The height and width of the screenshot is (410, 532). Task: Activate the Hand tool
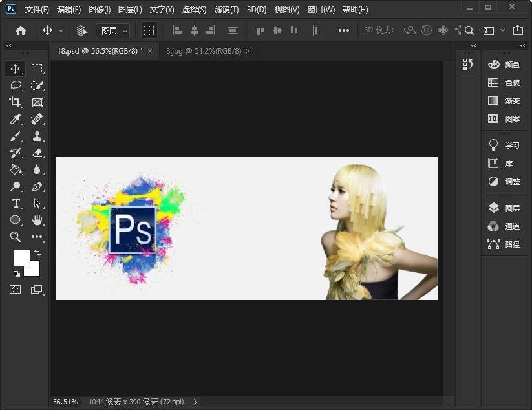[x=37, y=220]
